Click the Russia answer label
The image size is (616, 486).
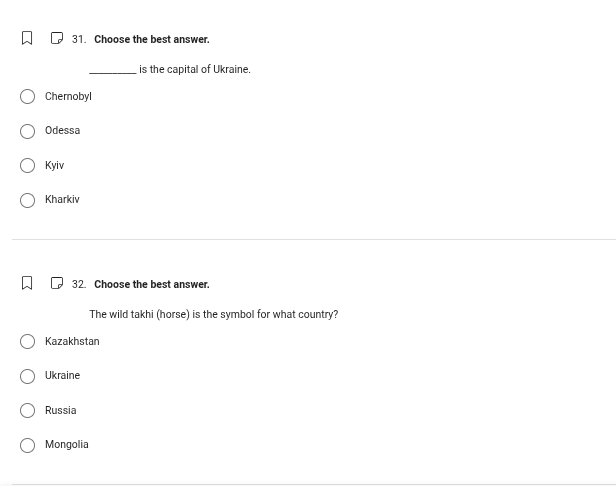coord(61,411)
